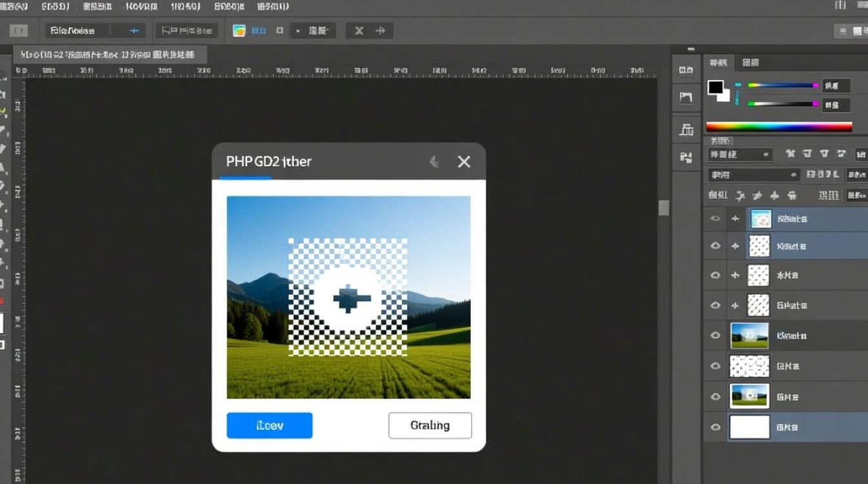Toggle the small square checkbox in options bar

280,30
